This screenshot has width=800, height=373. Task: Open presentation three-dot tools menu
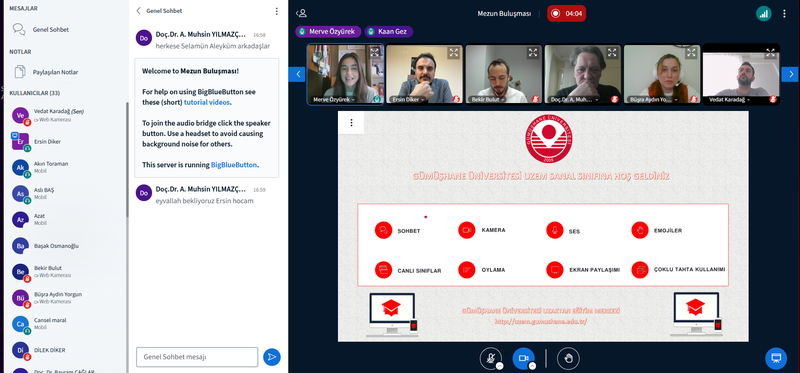point(351,122)
